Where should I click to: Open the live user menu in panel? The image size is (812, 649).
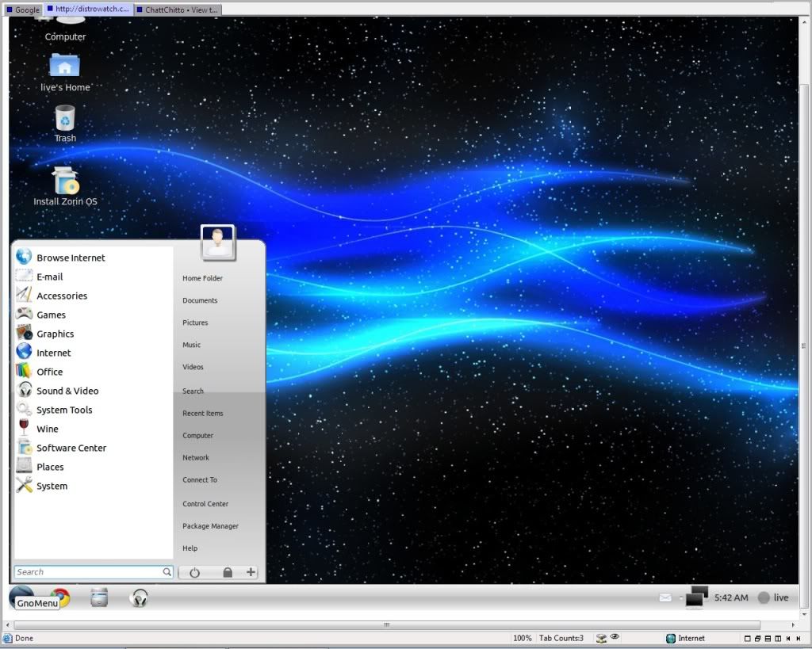pos(774,597)
